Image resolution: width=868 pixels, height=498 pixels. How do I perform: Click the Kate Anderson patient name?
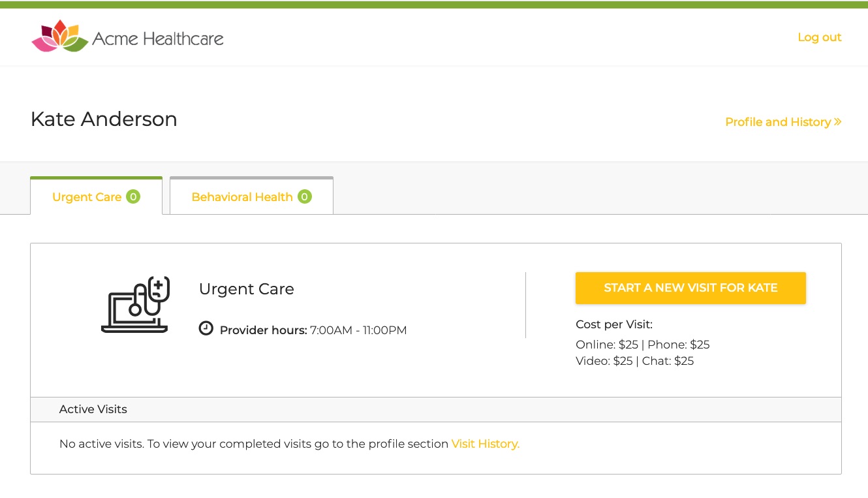[x=104, y=119]
